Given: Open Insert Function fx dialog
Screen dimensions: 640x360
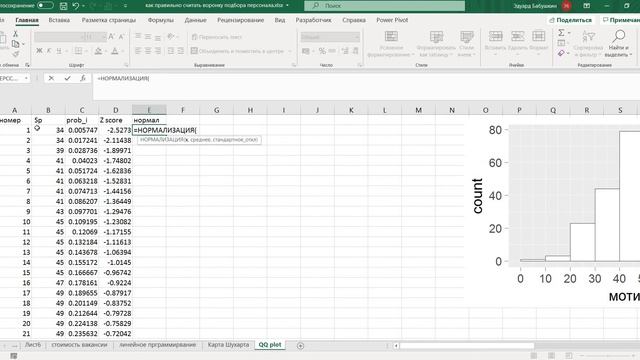Looking at the screenshot, I should 83,78.
